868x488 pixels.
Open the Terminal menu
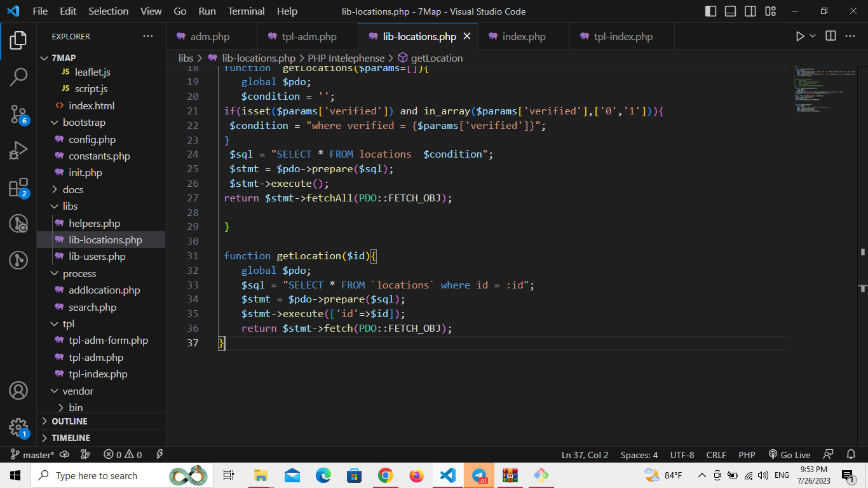(x=247, y=11)
